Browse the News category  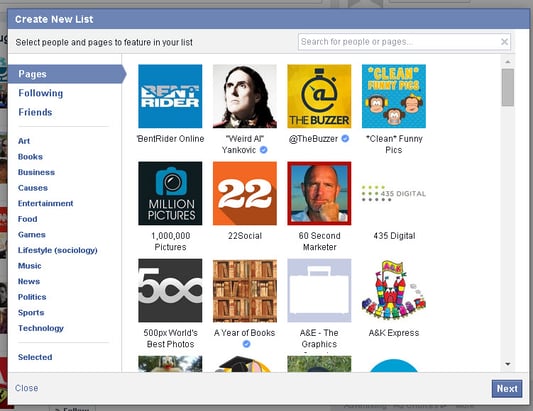[x=29, y=281]
